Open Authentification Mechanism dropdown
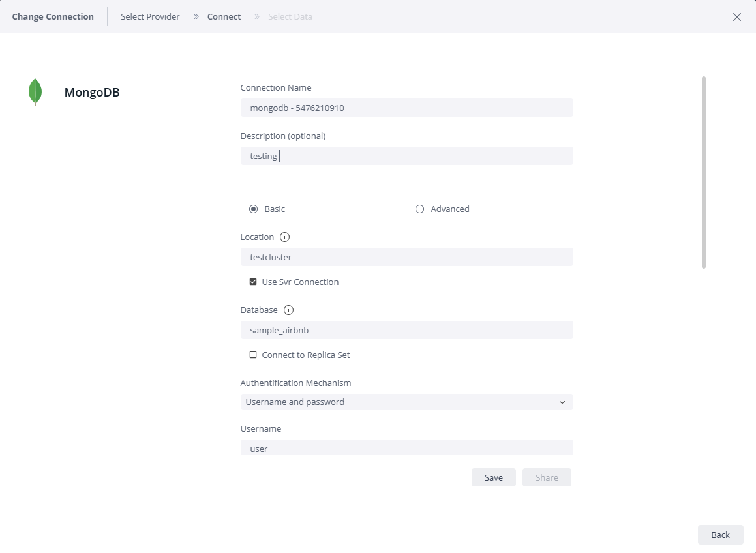Screen dimensions: 756x553 tap(406, 402)
